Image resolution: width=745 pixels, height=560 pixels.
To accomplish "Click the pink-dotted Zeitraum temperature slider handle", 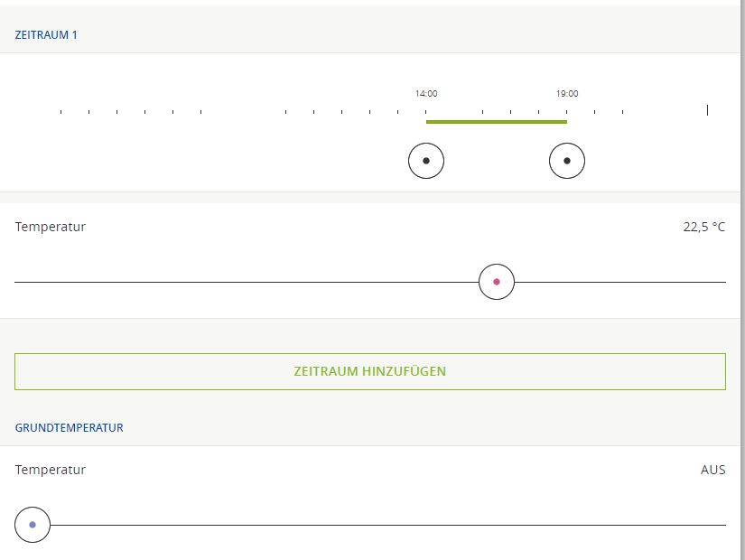I will pyautogui.click(x=497, y=282).
